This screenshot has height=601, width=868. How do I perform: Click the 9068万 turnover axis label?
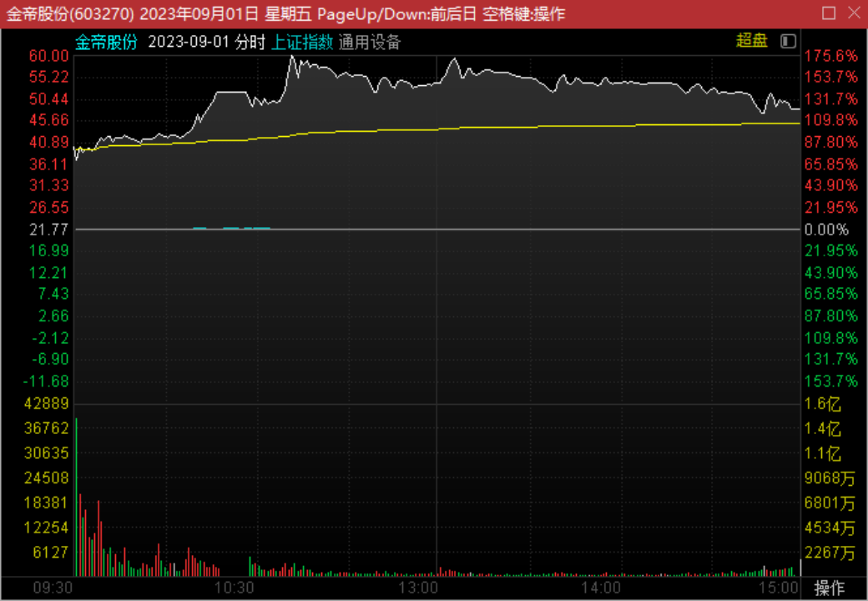coord(830,478)
